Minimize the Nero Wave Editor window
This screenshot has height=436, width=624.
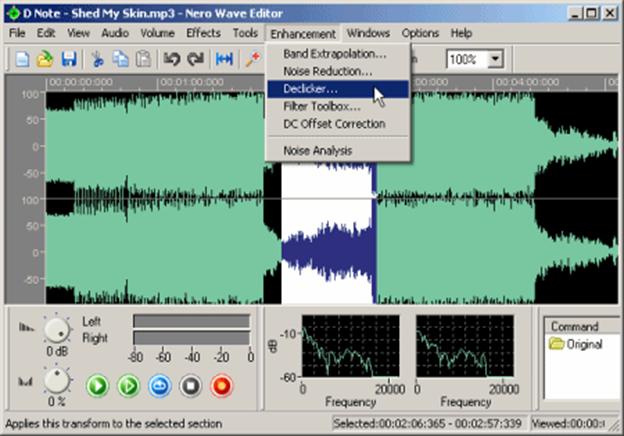click(574, 14)
